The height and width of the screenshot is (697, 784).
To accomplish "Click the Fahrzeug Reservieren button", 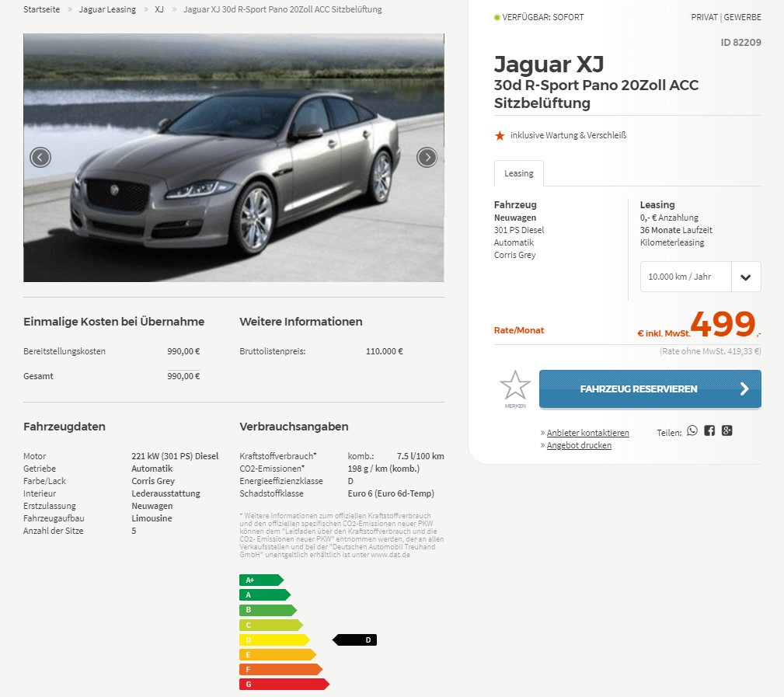I will click(650, 389).
